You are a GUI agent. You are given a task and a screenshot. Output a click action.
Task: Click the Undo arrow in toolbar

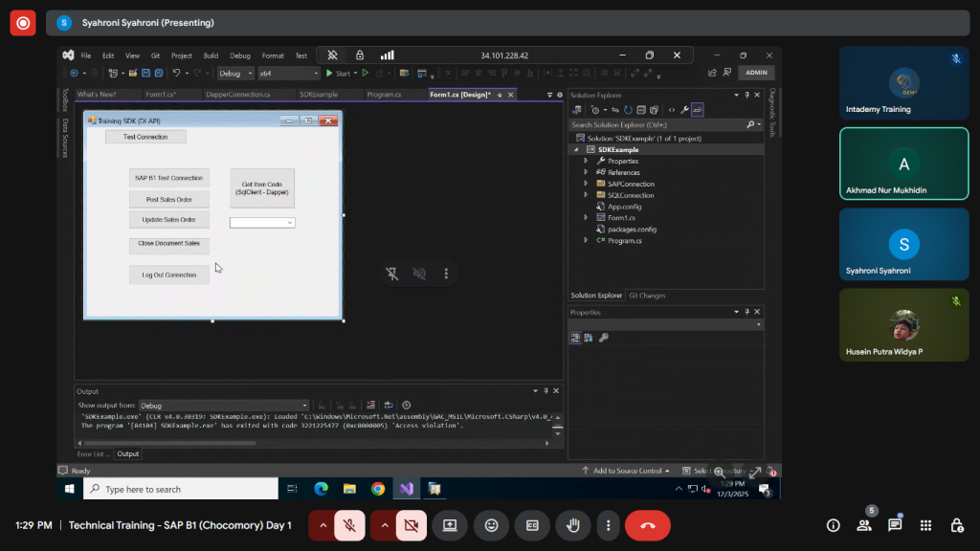pyautogui.click(x=176, y=73)
